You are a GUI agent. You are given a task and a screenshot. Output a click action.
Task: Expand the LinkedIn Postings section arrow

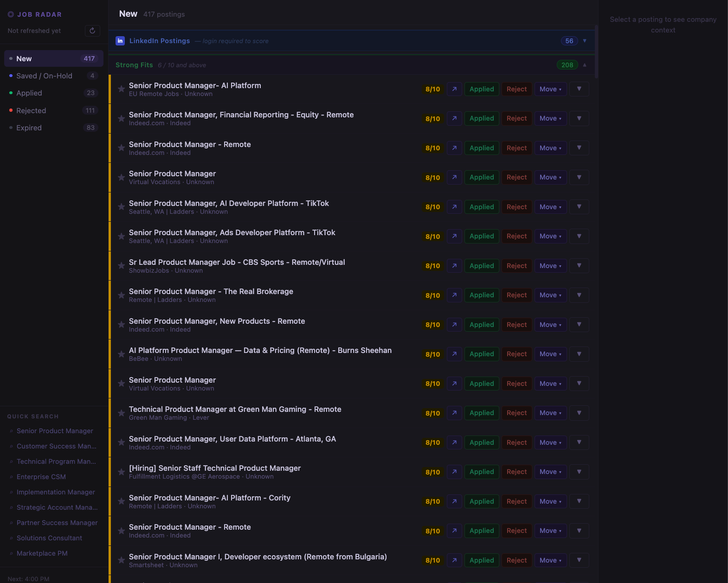585,41
